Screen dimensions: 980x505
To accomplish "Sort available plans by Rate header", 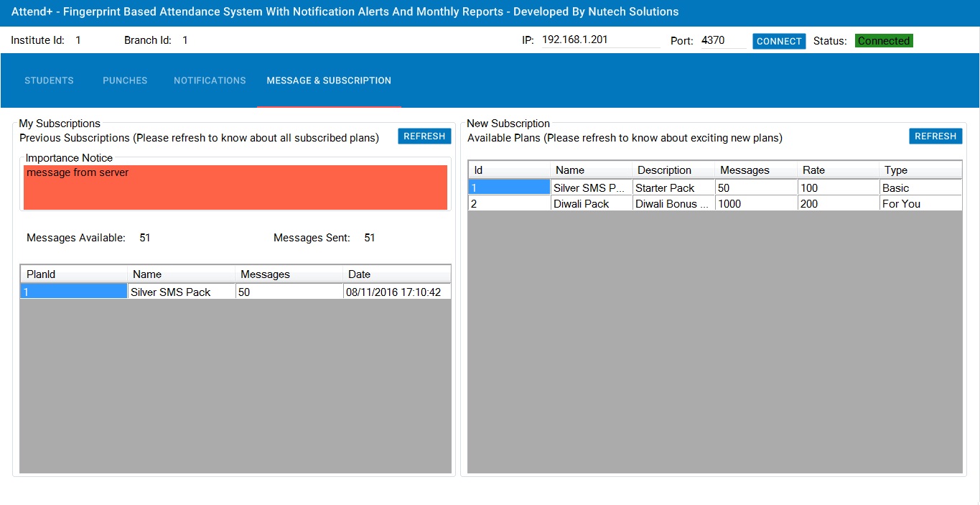I will (839, 170).
